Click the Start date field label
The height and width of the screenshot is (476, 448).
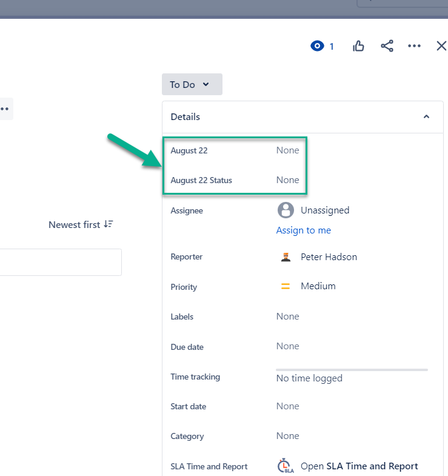click(x=188, y=406)
